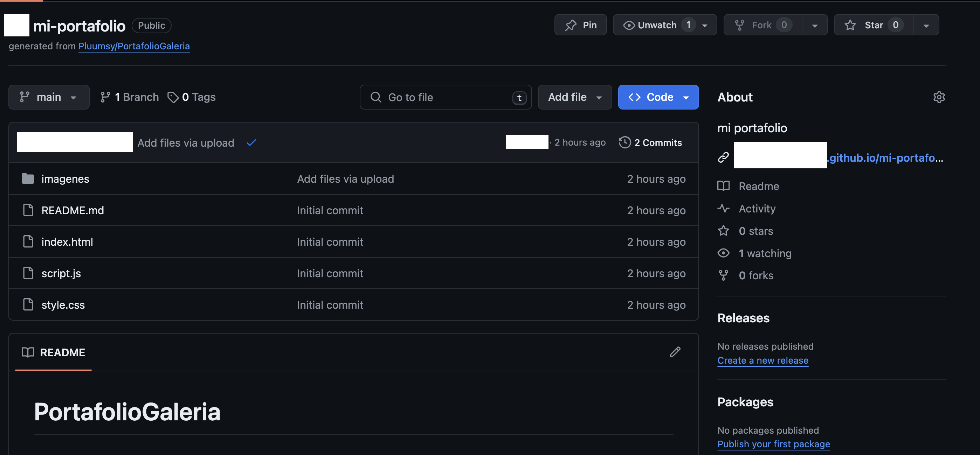This screenshot has width=980, height=455.
Task: Click the 'Public' visibility badge
Action: click(151, 26)
